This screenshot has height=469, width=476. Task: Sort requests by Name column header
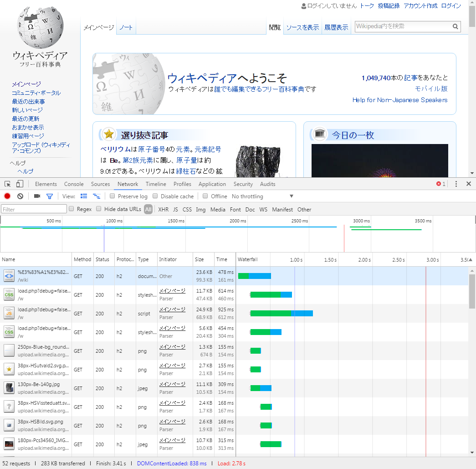pos(36,259)
